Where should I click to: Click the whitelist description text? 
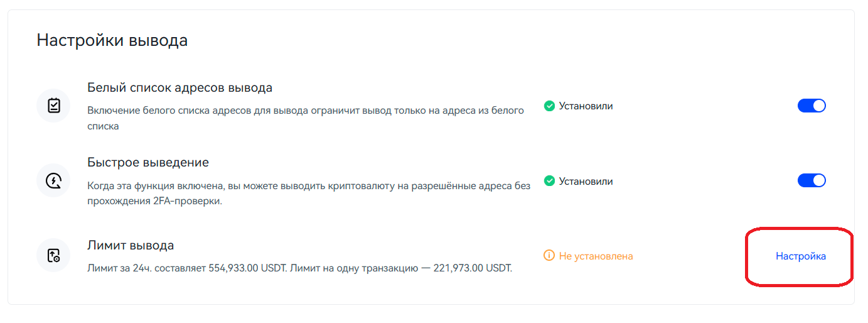click(x=305, y=111)
